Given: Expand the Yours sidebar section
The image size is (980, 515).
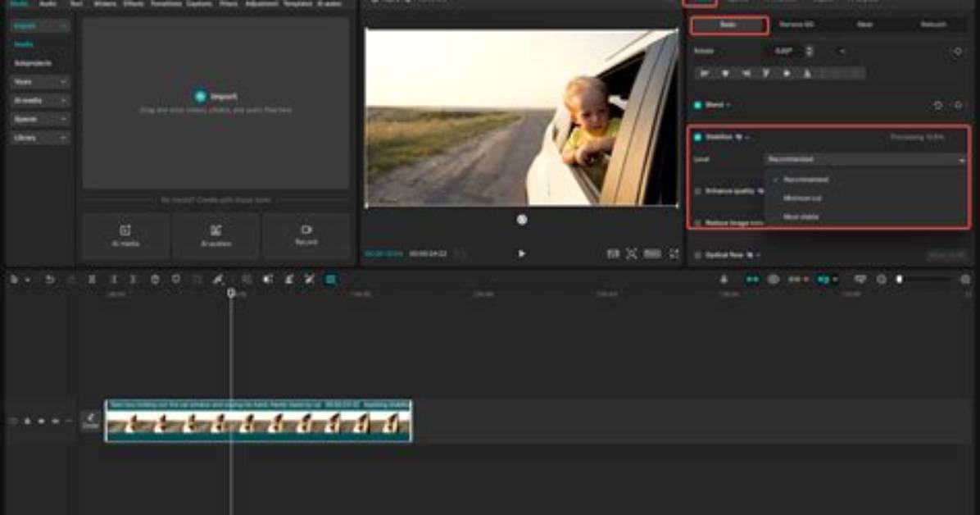Looking at the screenshot, I should [39, 82].
